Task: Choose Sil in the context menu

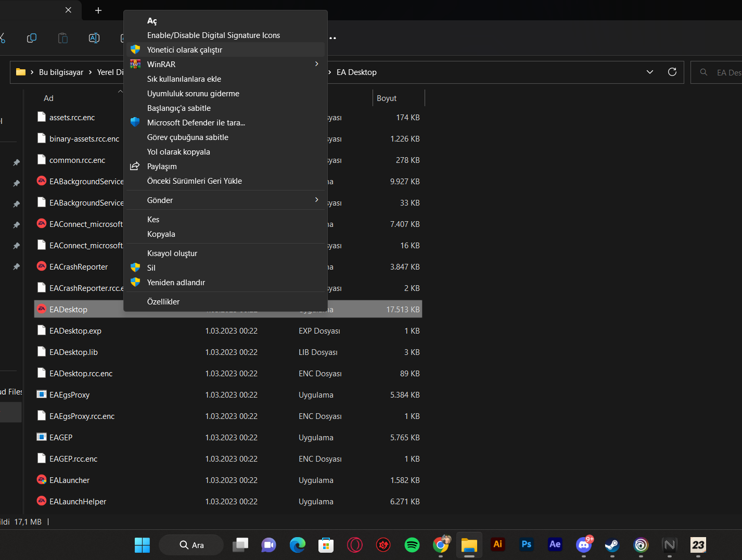Action: pyautogui.click(x=225, y=268)
